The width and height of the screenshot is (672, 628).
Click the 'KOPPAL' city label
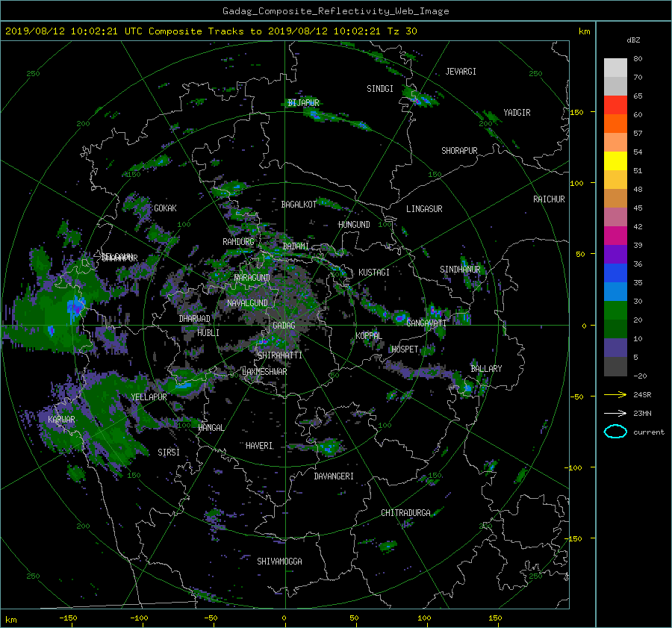(x=369, y=336)
